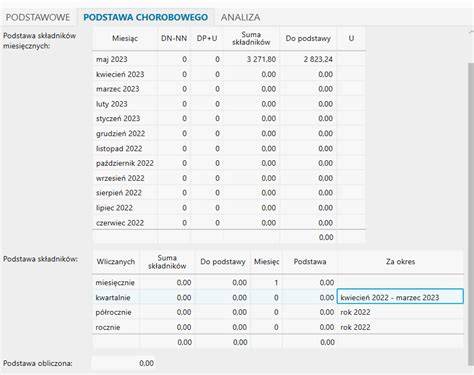Click rok 2022 in półrocznie row
The height and width of the screenshot is (375, 474).
(x=355, y=312)
